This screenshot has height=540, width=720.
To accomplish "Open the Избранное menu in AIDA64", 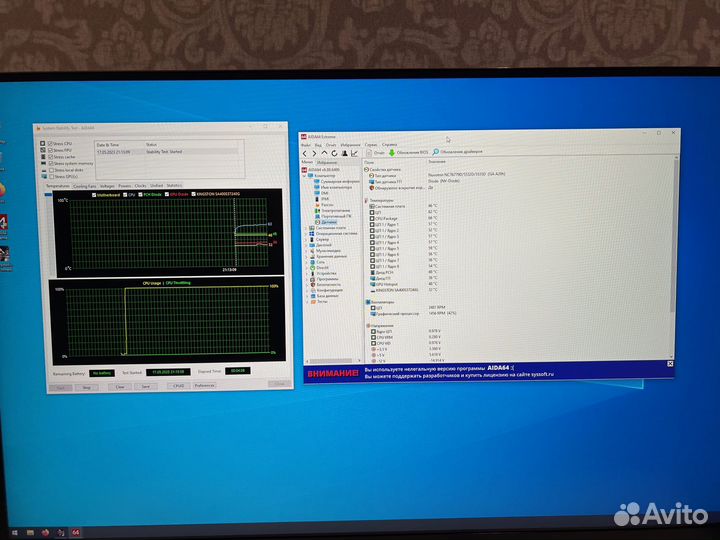I will [x=350, y=145].
